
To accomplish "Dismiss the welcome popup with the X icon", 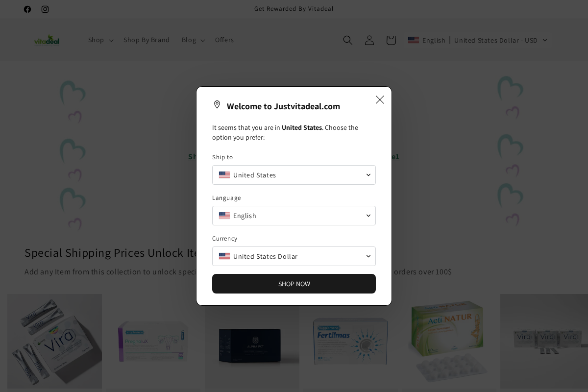I will tap(380, 100).
